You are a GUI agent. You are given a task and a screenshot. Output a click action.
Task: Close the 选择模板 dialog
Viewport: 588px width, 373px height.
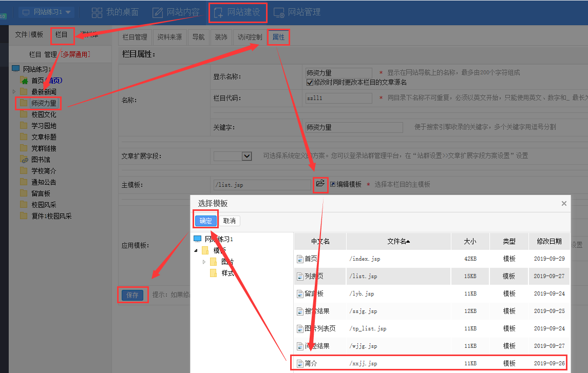(x=564, y=204)
